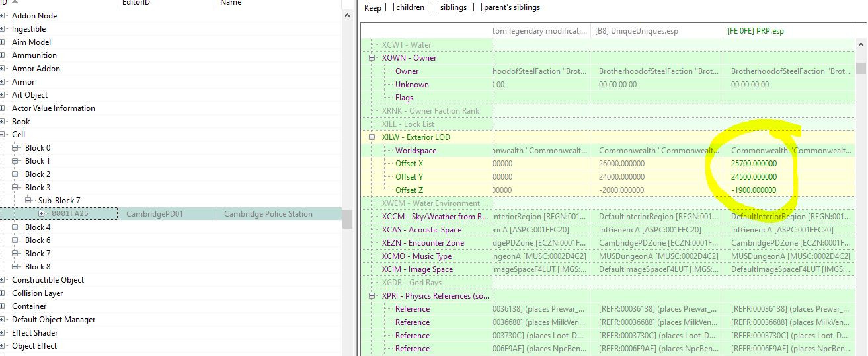This screenshot has width=868, height=356.
Task: Expand record 0001FA25 node
Action: pyautogui.click(x=42, y=214)
